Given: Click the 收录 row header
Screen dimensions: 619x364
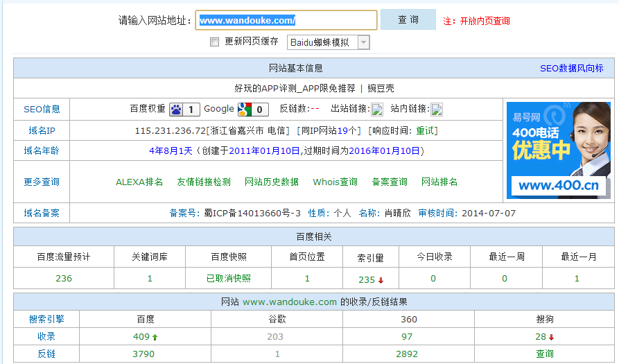Looking at the screenshot, I should (46, 337).
